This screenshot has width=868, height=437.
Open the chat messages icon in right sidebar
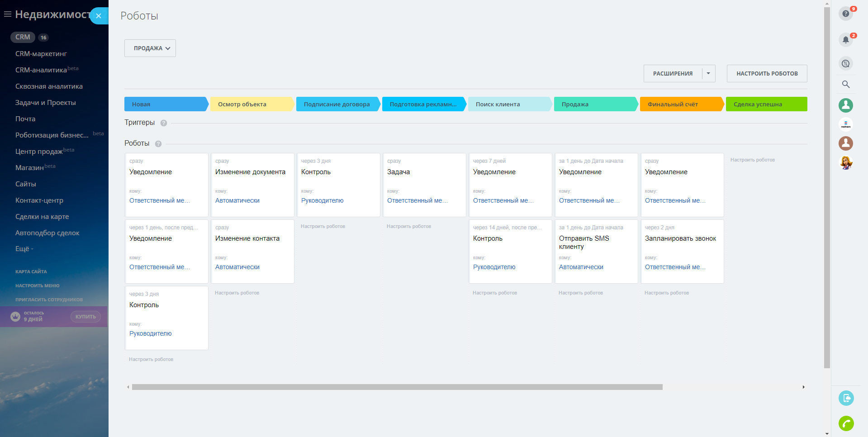(x=846, y=63)
